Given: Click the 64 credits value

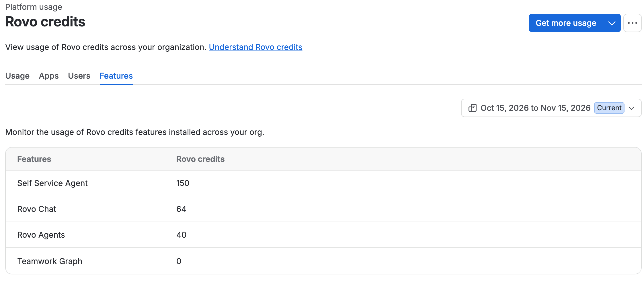Looking at the screenshot, I should tap(181, 209).
